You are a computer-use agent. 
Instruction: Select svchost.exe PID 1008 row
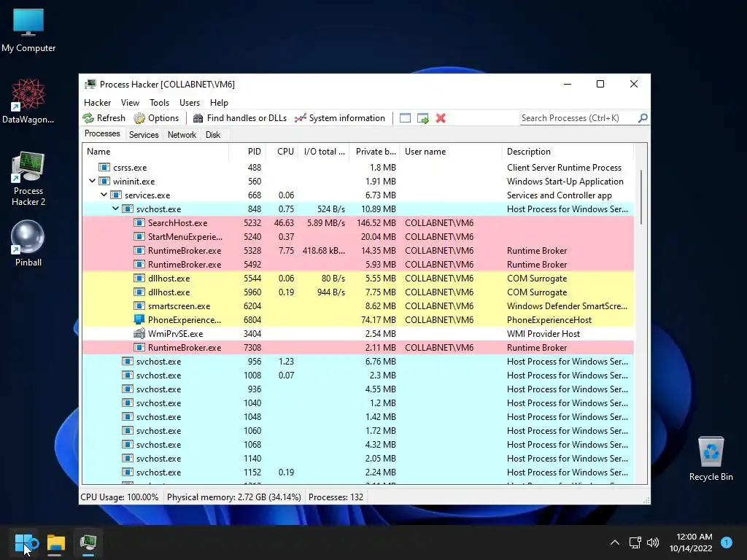pos(357,376)
